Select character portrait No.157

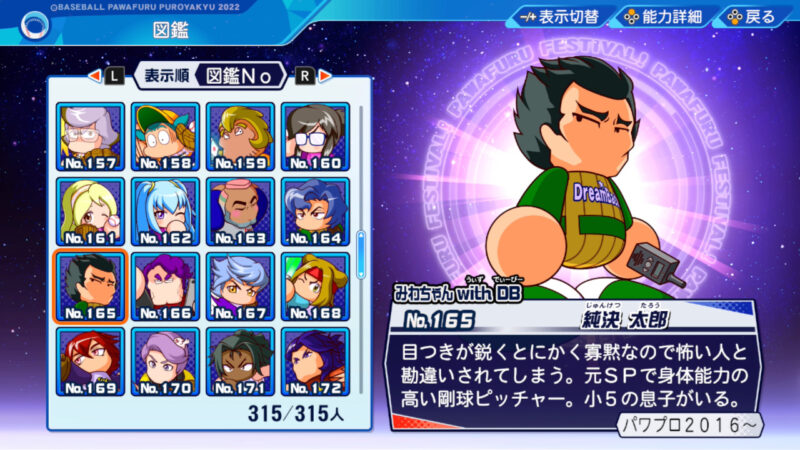(x=90, y=137)
